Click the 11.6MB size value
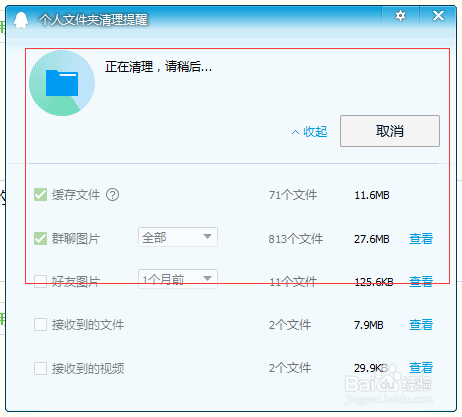462x417 pixels. (372, 195)
